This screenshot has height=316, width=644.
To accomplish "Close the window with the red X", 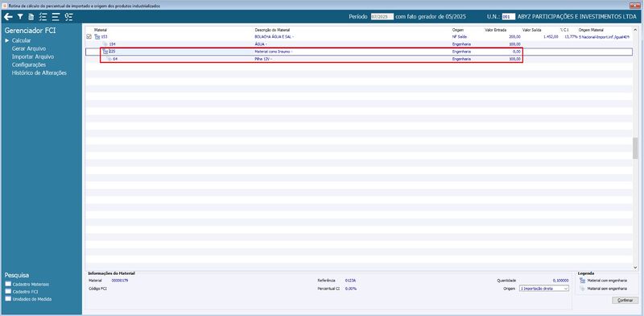I will pos(635,6).
